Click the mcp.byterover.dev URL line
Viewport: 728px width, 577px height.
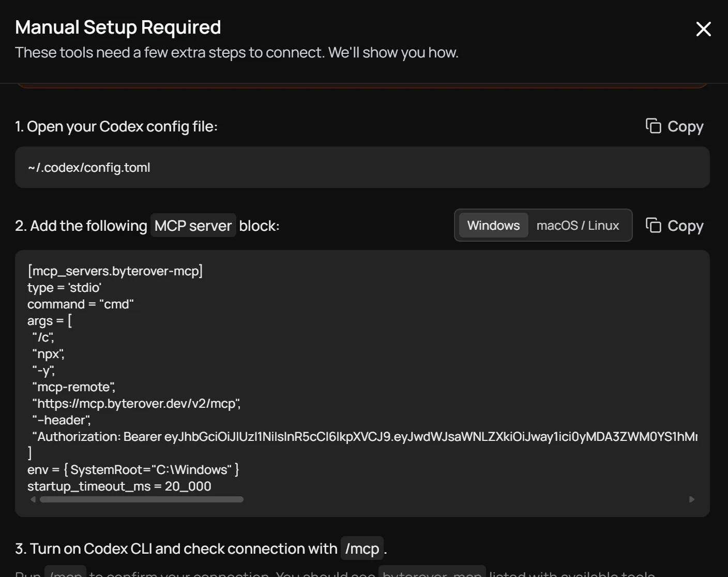coord(136,404)
